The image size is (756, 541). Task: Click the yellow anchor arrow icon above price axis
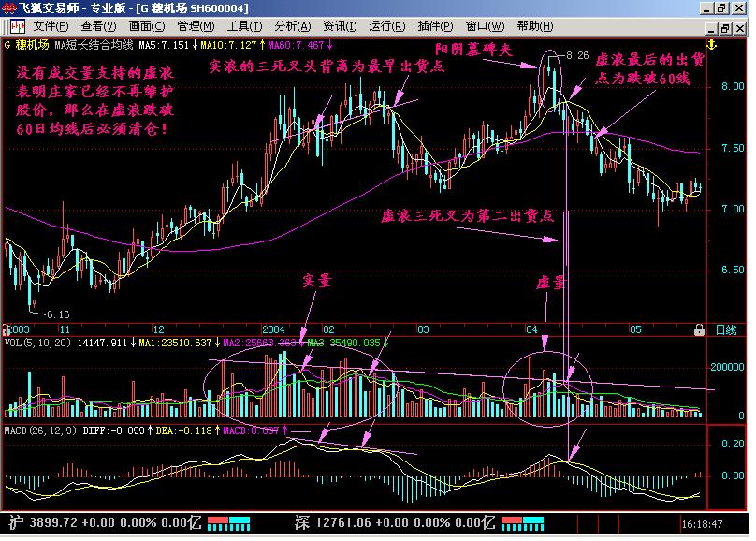click(x=712, y=45)
